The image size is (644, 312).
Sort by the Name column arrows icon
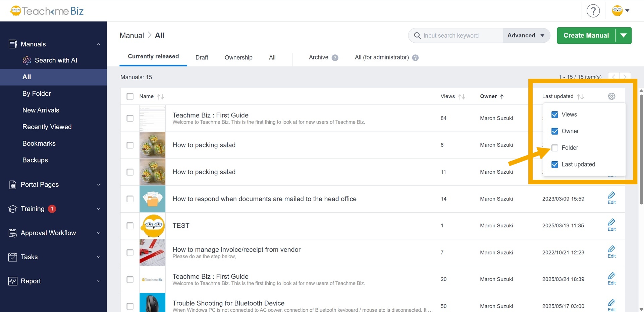(x=161, y=97)
